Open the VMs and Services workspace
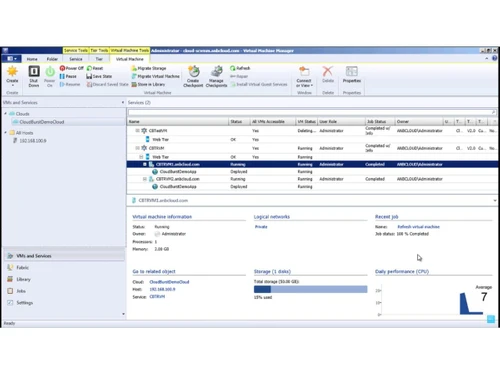Screen dimensions: 500x375 point(64,256)
